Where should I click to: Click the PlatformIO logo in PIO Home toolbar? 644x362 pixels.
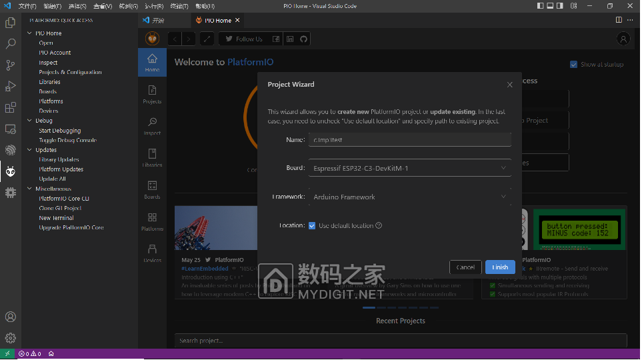[153, 39]
